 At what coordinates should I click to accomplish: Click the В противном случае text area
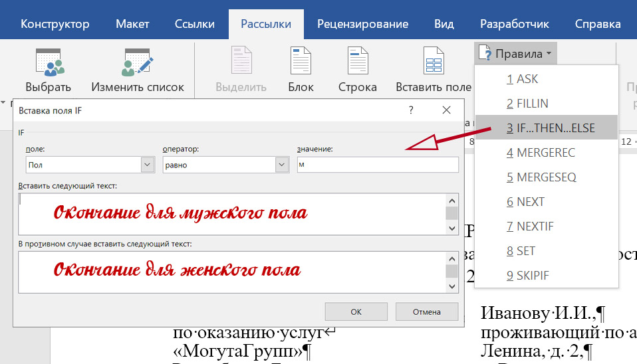[x=231, y=271]
